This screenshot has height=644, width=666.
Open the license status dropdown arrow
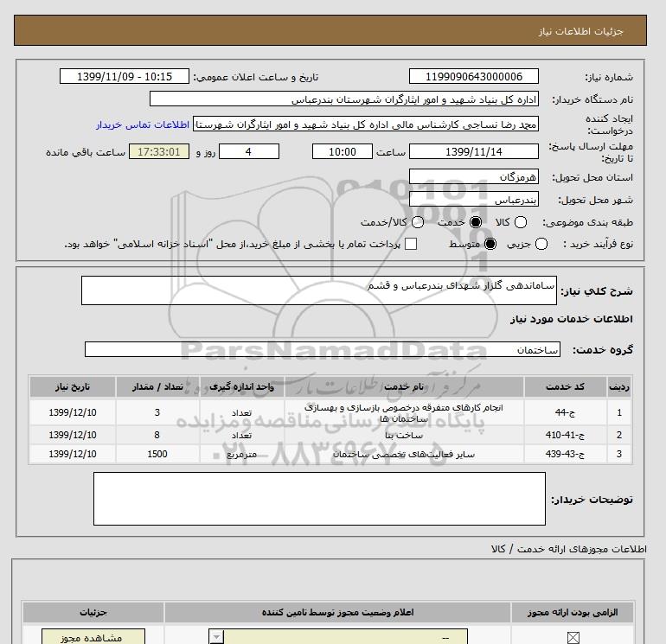point(216,637)
